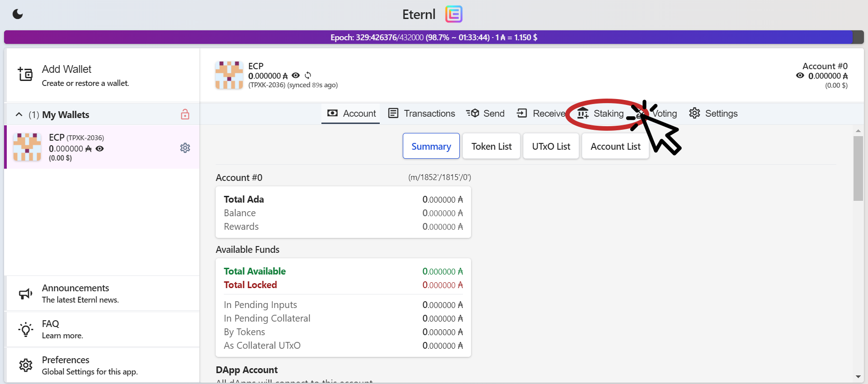
Task: Click the Rewards row label
Action: pyautogui.click(x=241, y=227)
